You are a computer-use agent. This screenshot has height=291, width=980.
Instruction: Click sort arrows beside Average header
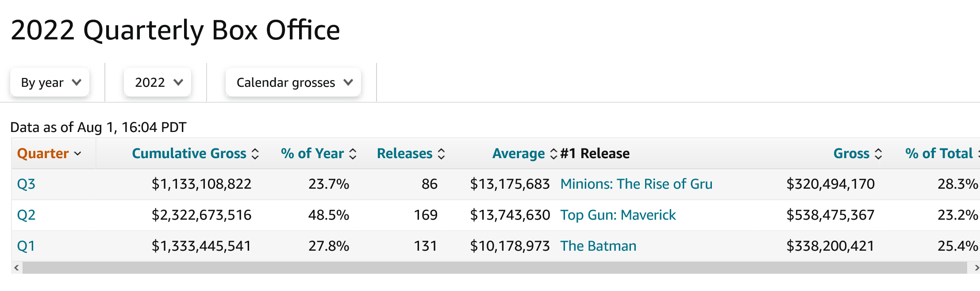pos(553,154)
